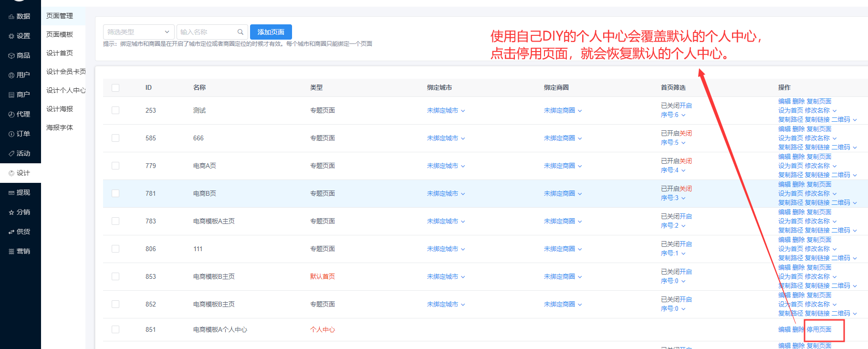This screenshot has width=868, height=349.
Task: Open 设计海报 submenu item
Action: pos(60,109)
